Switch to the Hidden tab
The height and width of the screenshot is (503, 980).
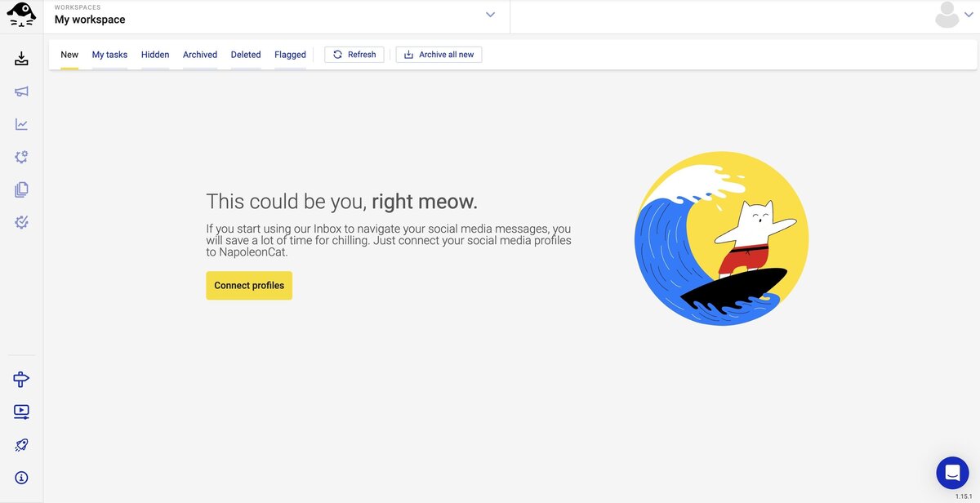point(155,55)
